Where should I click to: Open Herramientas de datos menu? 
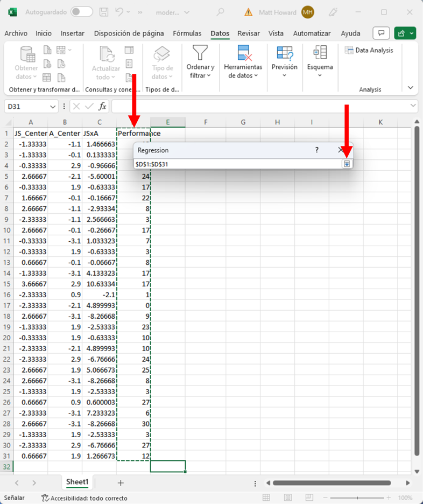(x=243, y=62)
